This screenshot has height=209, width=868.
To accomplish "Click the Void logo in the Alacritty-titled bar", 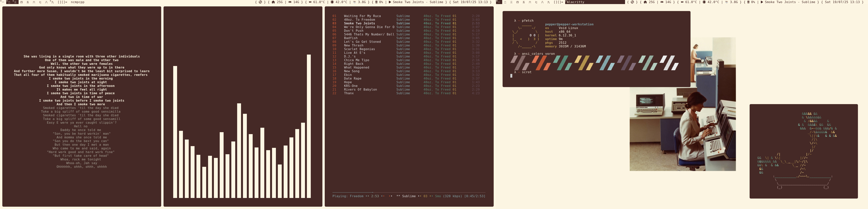I will [632, 2].
